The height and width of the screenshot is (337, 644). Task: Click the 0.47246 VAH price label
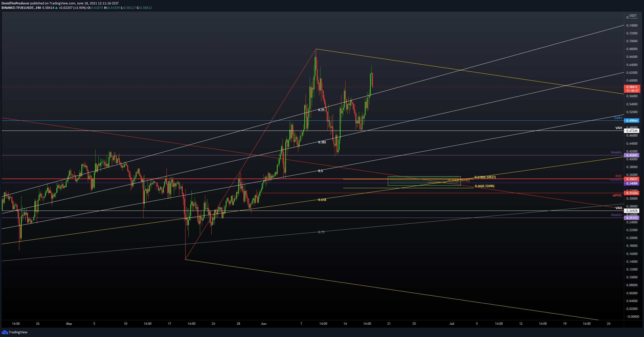pos(632,131)
